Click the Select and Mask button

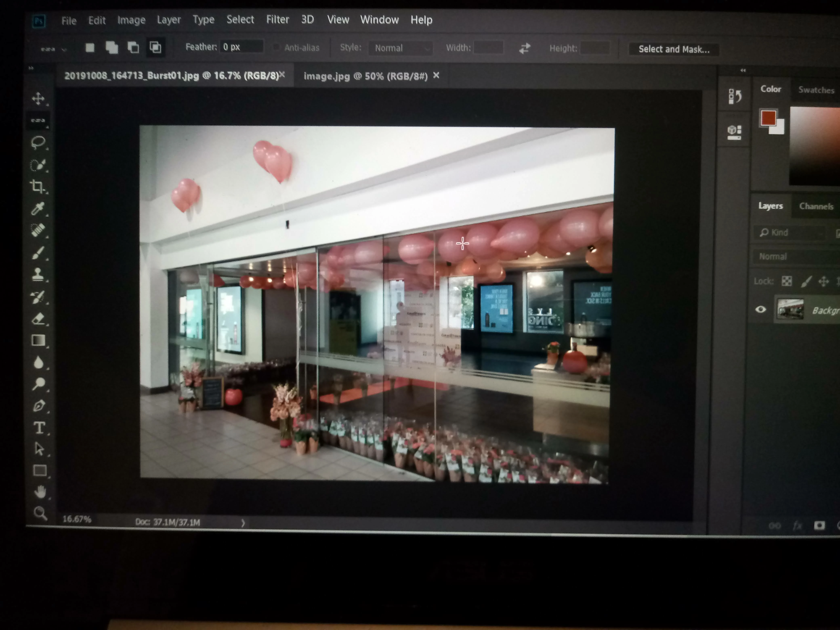[x=674, y=49]
